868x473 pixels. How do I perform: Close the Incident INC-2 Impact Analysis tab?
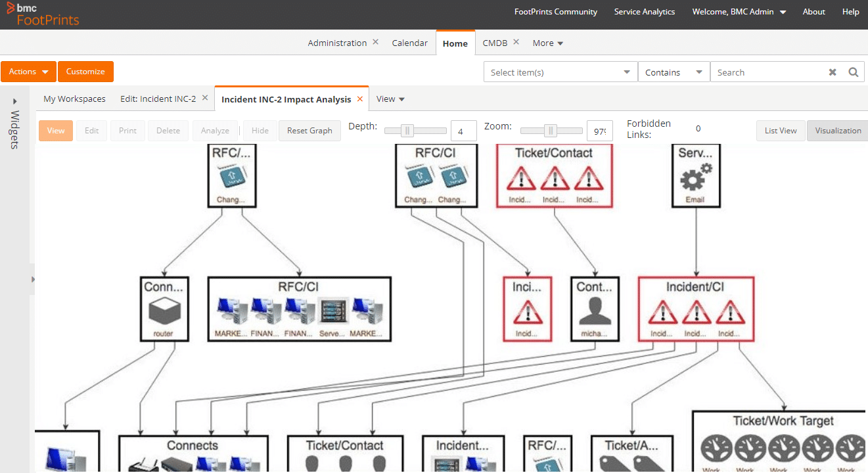[x=360, y=99]
